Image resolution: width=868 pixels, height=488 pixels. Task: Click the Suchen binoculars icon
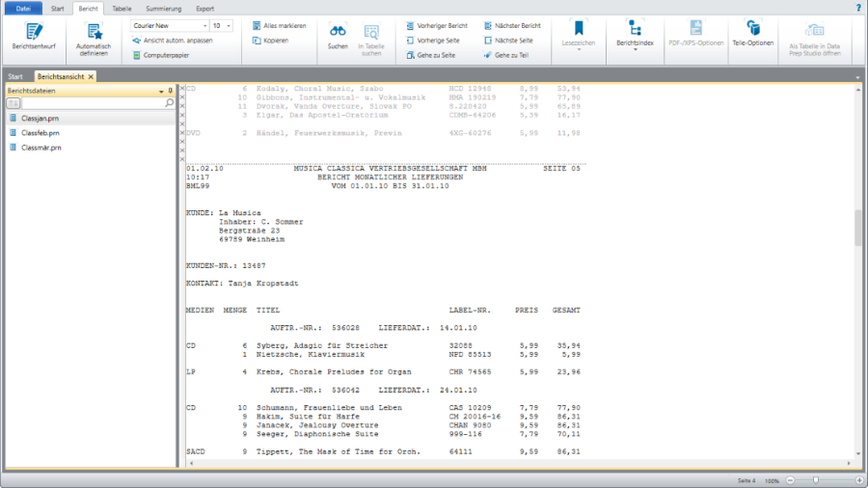point(338,31)
